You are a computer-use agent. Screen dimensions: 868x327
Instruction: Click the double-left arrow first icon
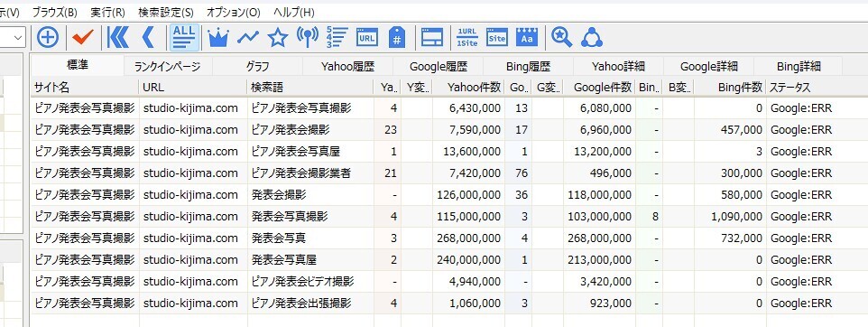pos(117,37)
